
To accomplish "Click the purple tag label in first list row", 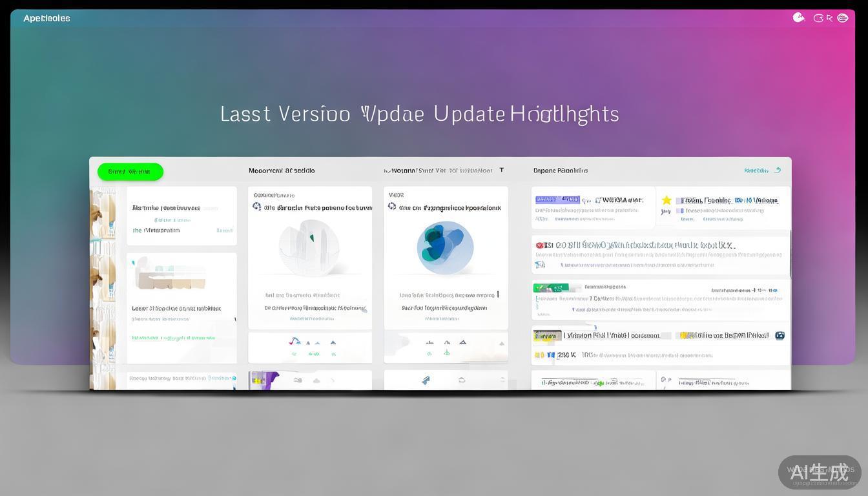I will click(x=557, y=200).
